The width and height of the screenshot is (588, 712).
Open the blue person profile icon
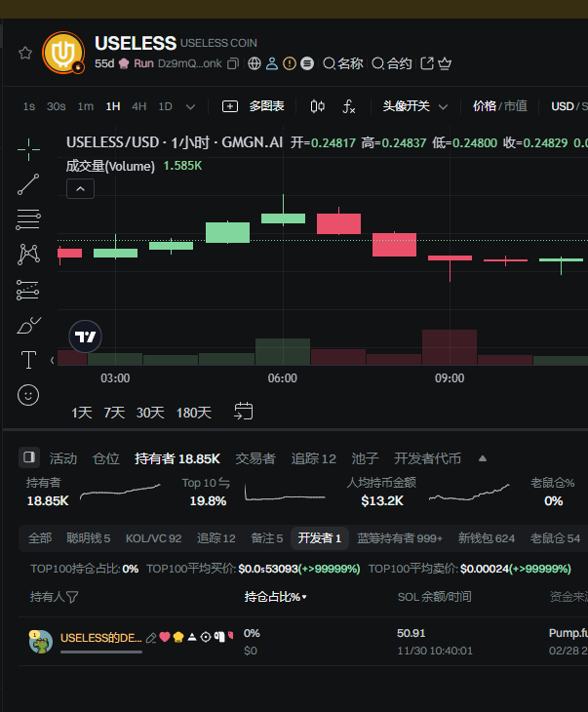tap(272, 63)
